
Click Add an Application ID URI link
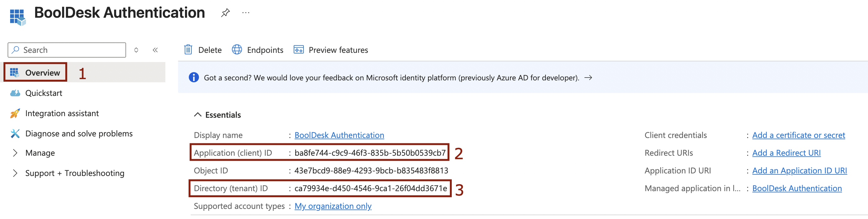799,171
